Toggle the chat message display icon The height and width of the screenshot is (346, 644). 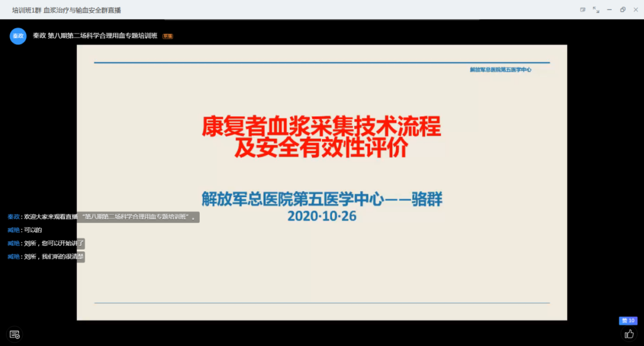click(x=15, y=334)
